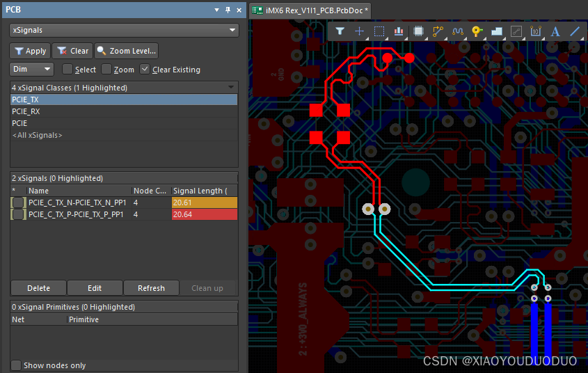Open the xSignals panel mode dropdown
This screenshot has width=588, height=373.
[124, 31]
